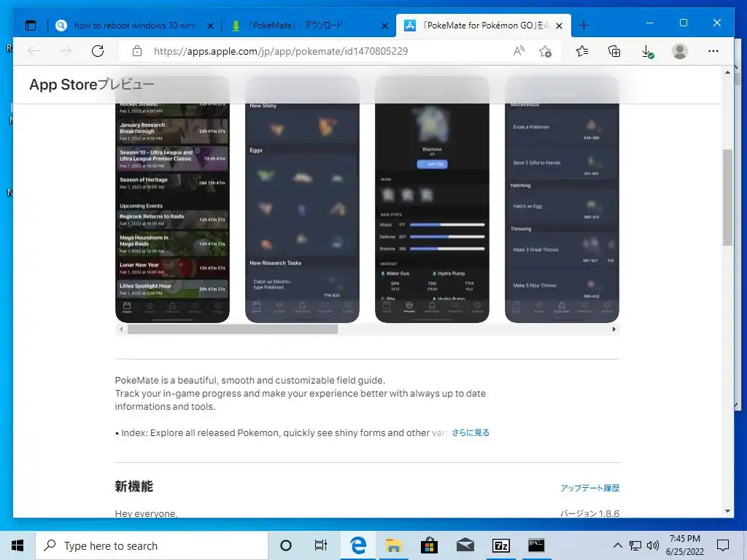The image size is (747, 560).
Task: Expand description with さらに見る
Action: 471,432
